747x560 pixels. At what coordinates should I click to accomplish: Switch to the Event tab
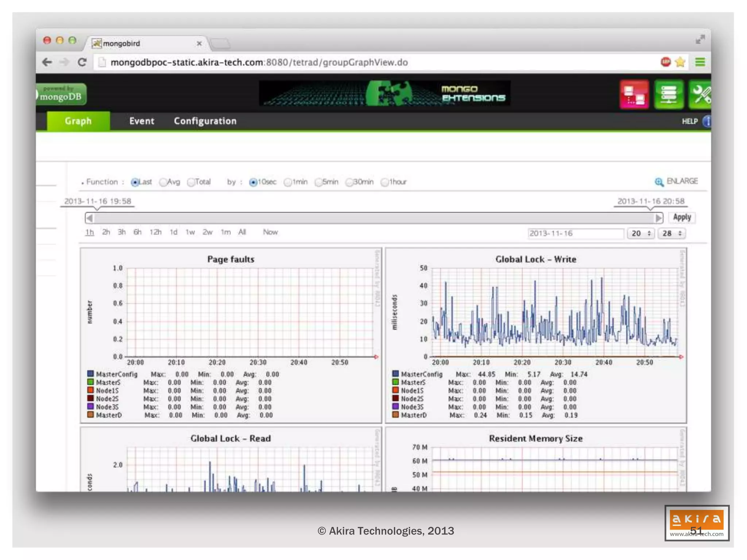(x=142, y=121)
